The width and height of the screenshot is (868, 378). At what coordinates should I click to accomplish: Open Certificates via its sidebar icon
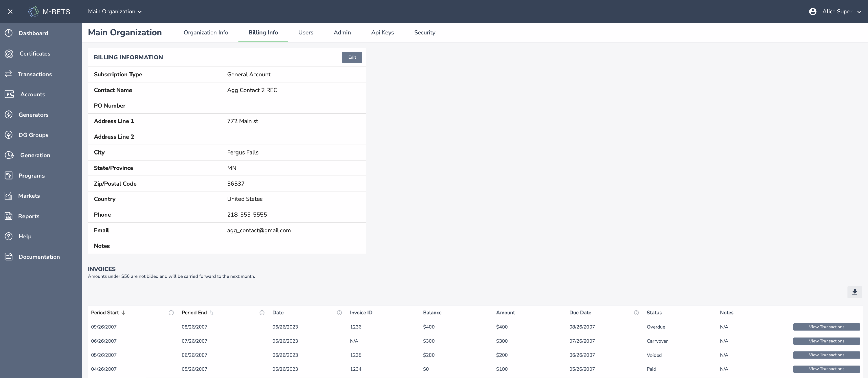[x=9, y=54]
